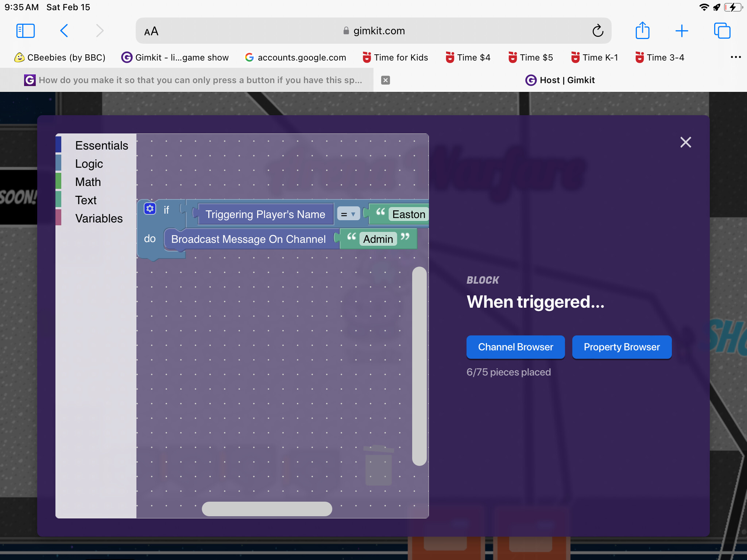
Task: Open the equals operator dropdown on the if block
Action: [348, 214]
